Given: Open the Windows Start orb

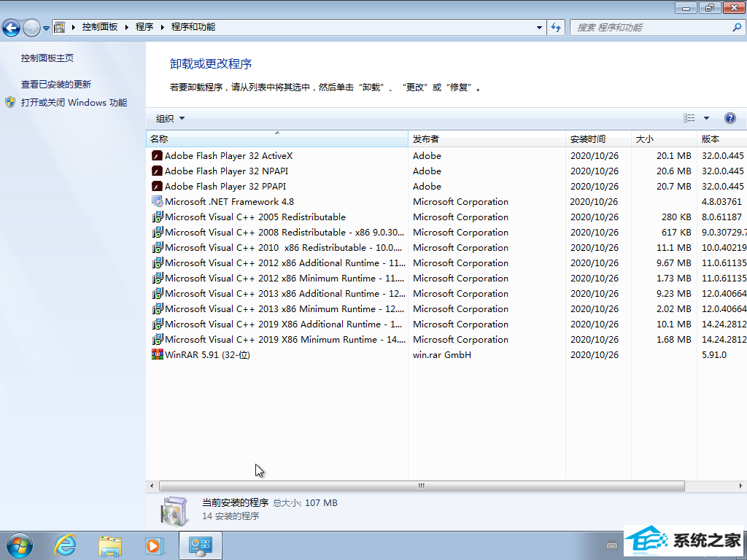Looking at the screenshot, I should tap(20, 545).
